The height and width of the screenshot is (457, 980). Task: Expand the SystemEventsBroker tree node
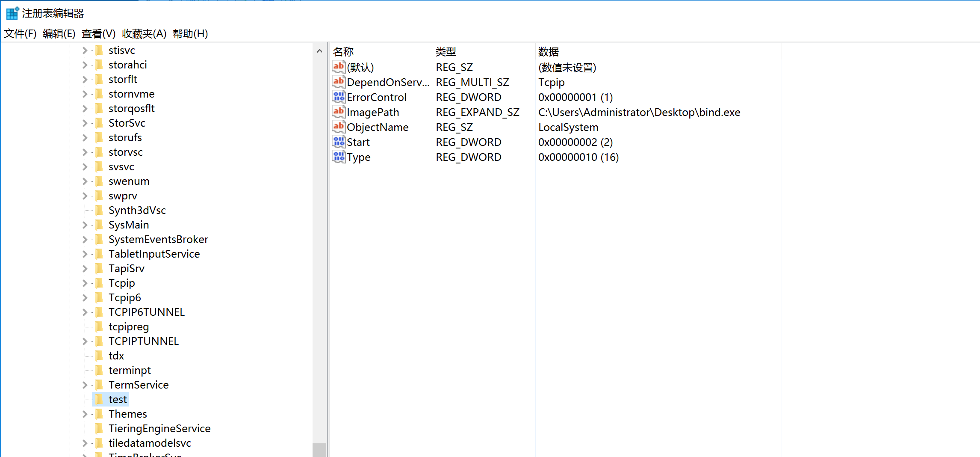click(x=85, y=240)
